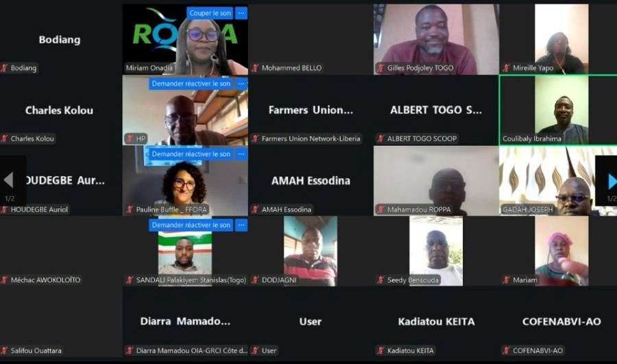Request unmute for HP participant tile
Screen dimensions: 617x364
click(x=191, y=84)
